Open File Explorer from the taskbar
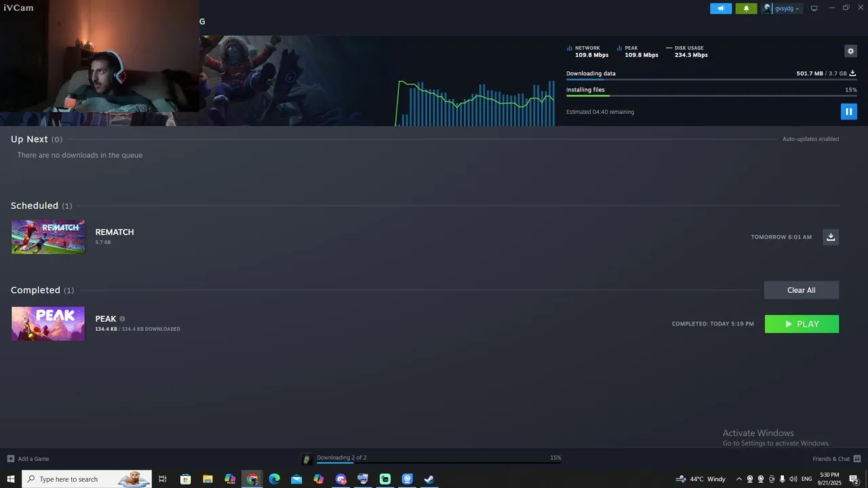Image resolution: width=868 pixels, height=488 pixels. click(x=208, y=479)
